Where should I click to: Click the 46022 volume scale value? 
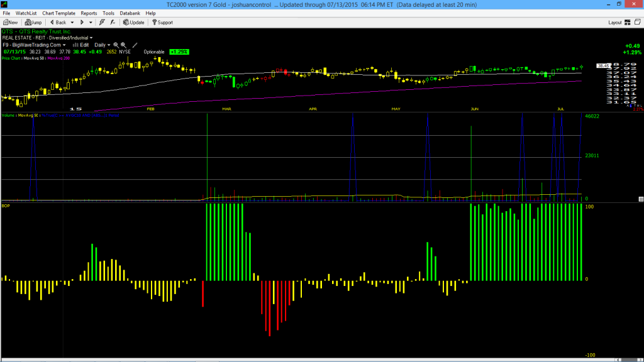click(x=592, y=116)
